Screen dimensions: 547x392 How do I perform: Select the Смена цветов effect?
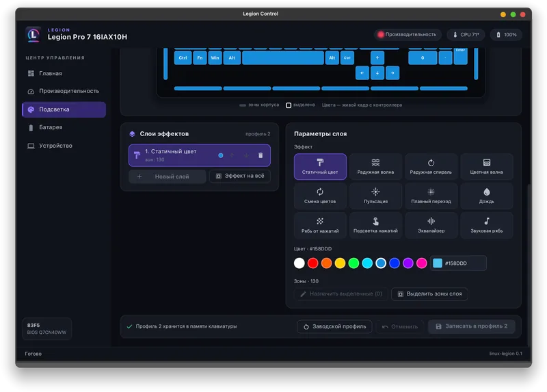click(x=320, y=196)
